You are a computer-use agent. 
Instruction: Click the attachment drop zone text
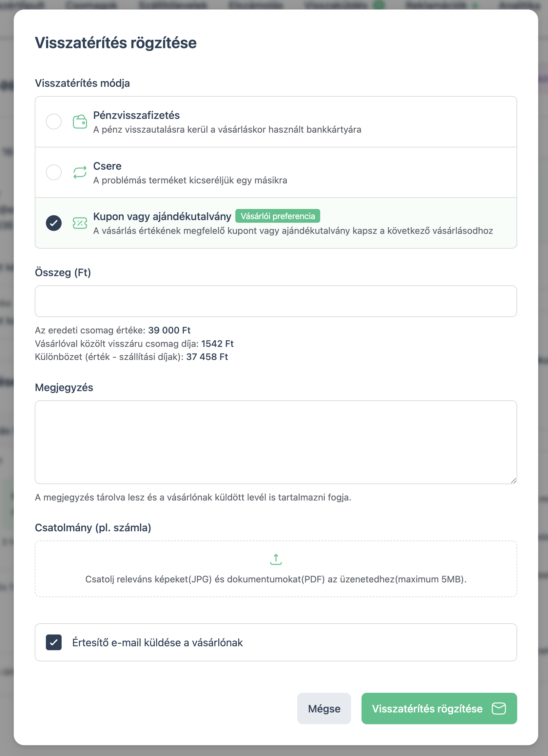tap(276, 579)
